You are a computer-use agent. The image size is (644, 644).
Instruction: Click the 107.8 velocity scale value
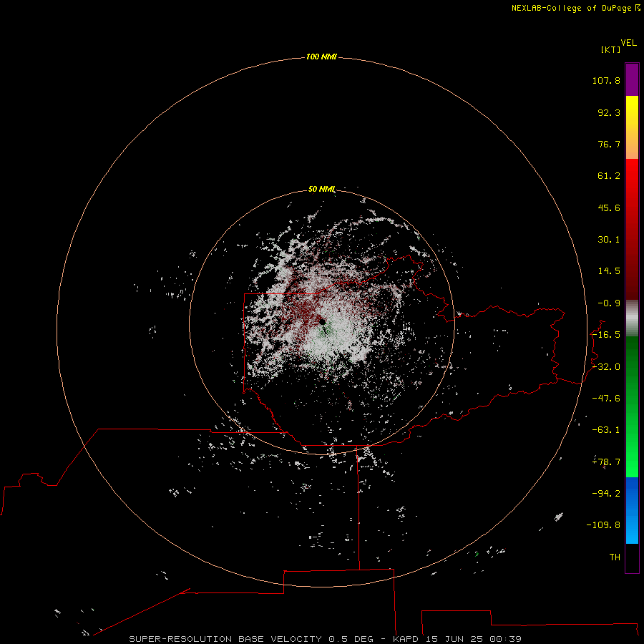tap(606, 80)
